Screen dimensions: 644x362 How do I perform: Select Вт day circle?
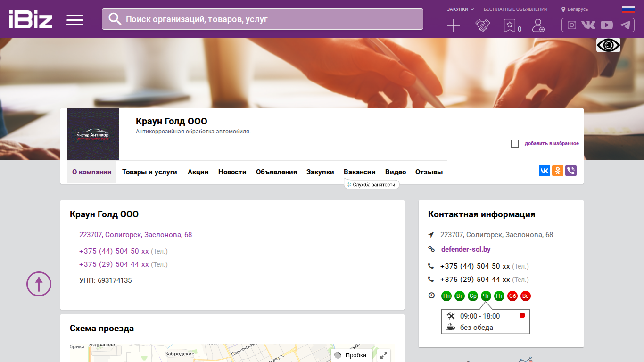460,296
